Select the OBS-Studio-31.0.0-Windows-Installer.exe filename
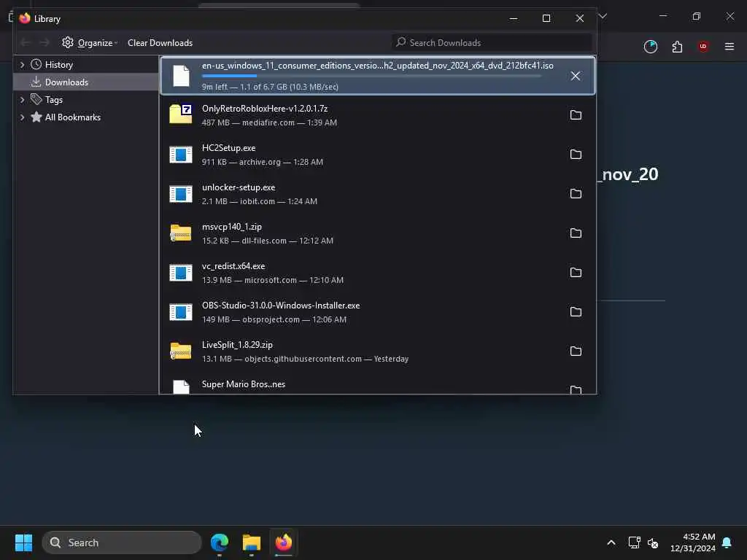Screen dimensions: 747x560 pos(281,306)
